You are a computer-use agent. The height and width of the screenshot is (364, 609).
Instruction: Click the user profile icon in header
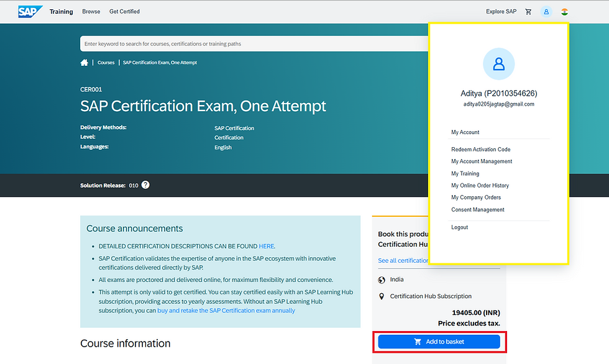point(546,12)
